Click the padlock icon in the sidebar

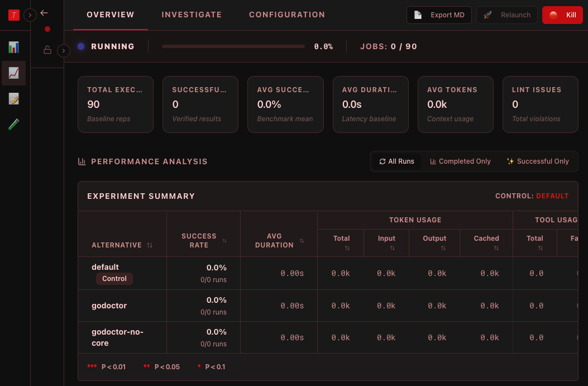click(47, 50)
